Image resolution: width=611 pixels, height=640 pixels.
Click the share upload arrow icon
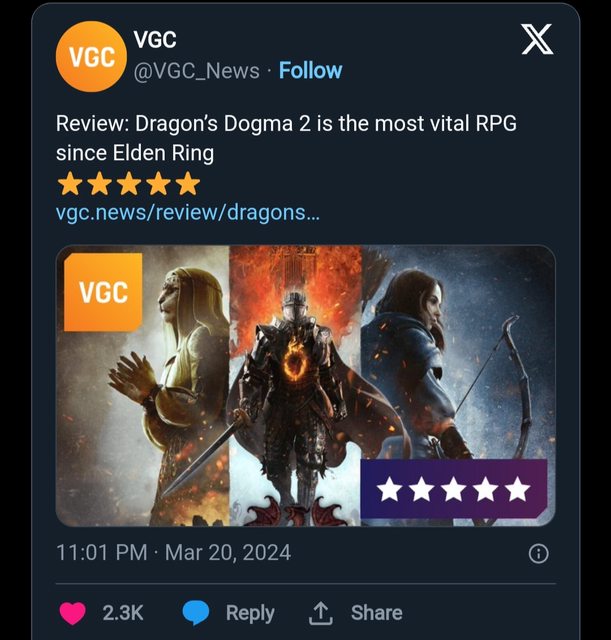[322, 613]
